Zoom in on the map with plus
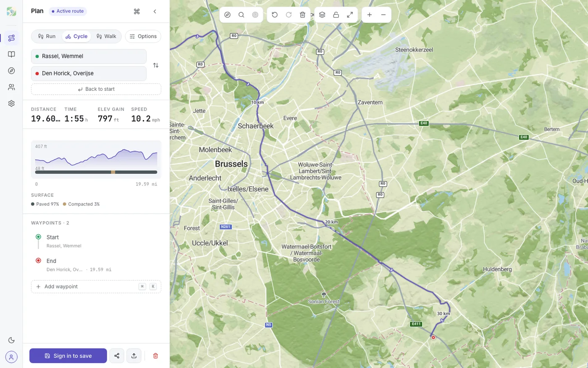 coord(370,15)
